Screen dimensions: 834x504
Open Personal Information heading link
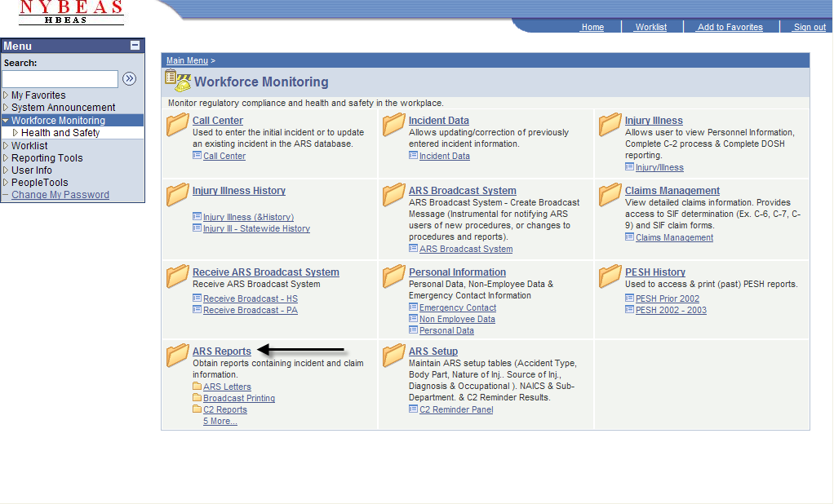pos(458,272)
